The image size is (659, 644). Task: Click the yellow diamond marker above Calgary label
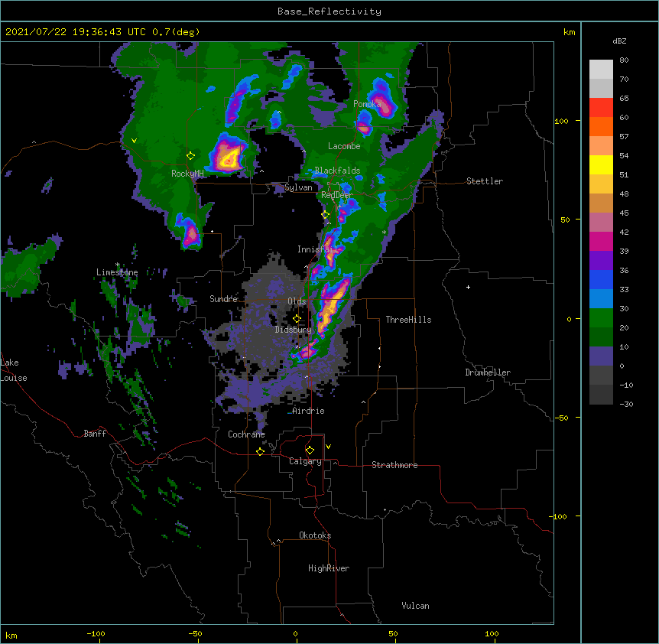[310, 450]
